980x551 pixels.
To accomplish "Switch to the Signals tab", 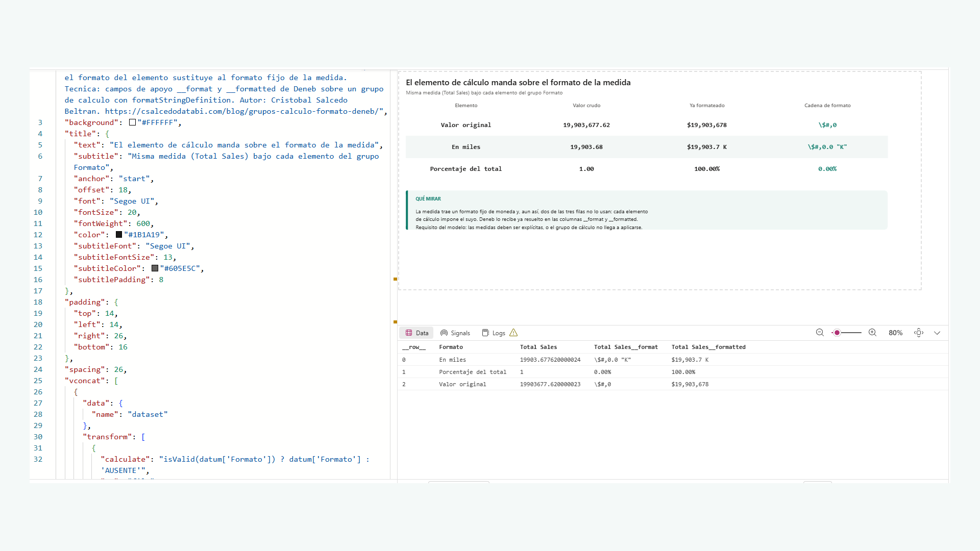I will click(455, 333).
